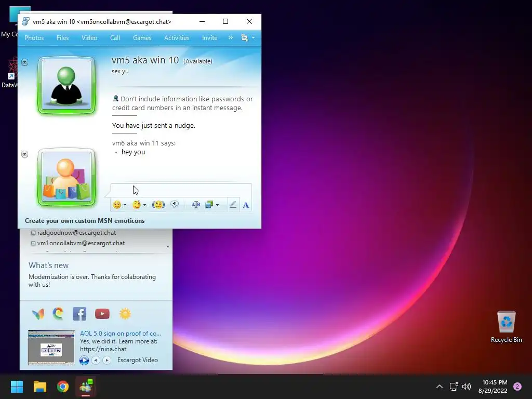Image resolution: width=532 pixels, height=399 pixels.
Task: Open network status tray icon
Action: pos(454,387)
